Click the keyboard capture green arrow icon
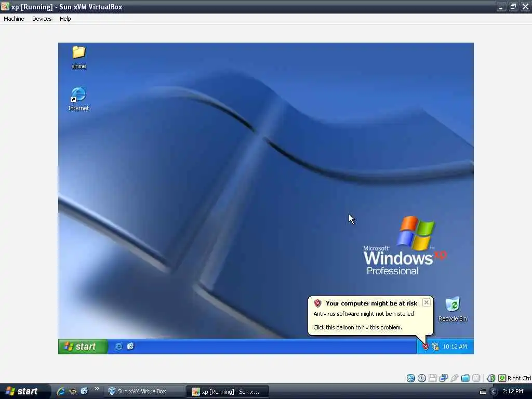Viewport: 532px width, 399px height. pos(502,378)
